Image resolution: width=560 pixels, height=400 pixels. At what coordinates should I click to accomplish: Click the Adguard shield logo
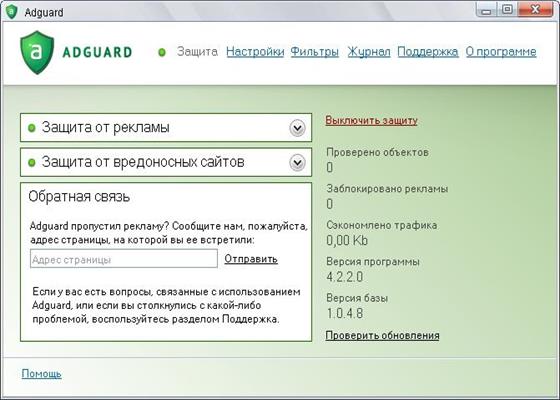pyautogui.click(x=37, y=52)
